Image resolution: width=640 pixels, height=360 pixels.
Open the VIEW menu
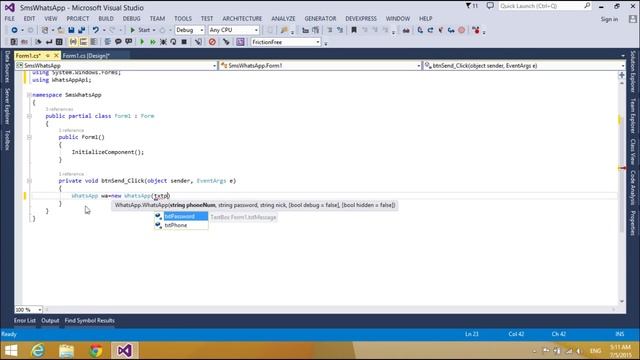(51, 19)
